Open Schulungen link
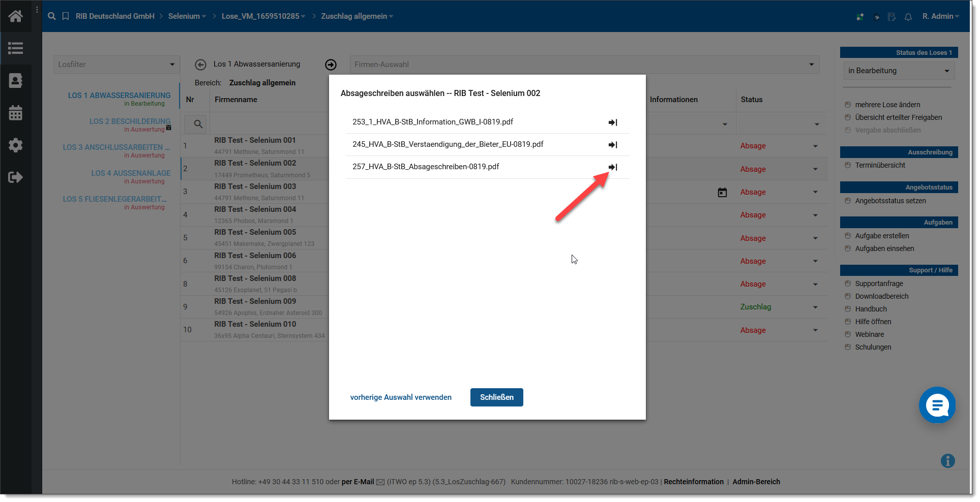 pos(873,347)
